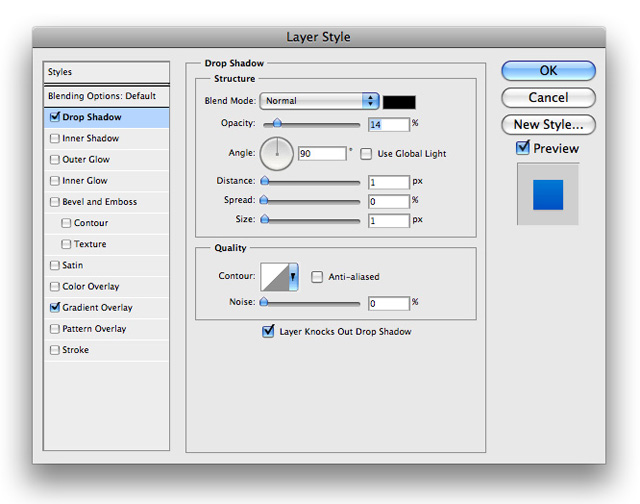Click the Distance slider handle

[x=264, y=180]
